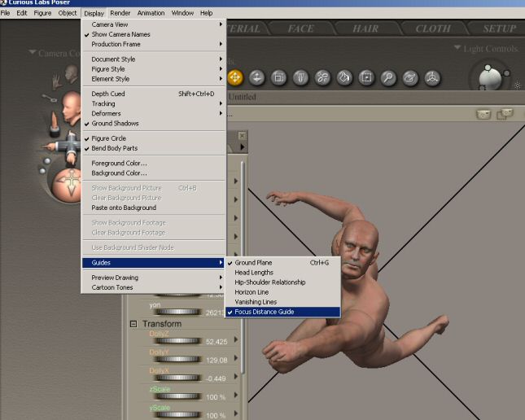
Task: Click the DollyZ parameter dial
Action: (x=177, y=341)
